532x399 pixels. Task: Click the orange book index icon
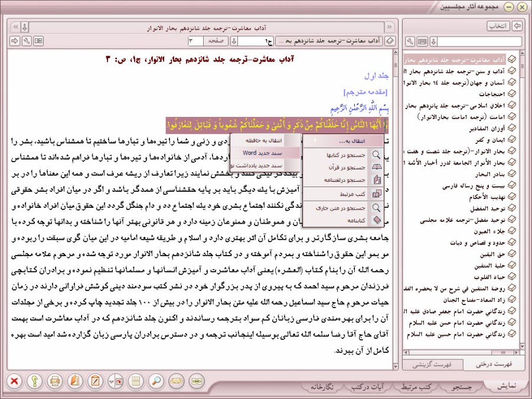[75, 381]
